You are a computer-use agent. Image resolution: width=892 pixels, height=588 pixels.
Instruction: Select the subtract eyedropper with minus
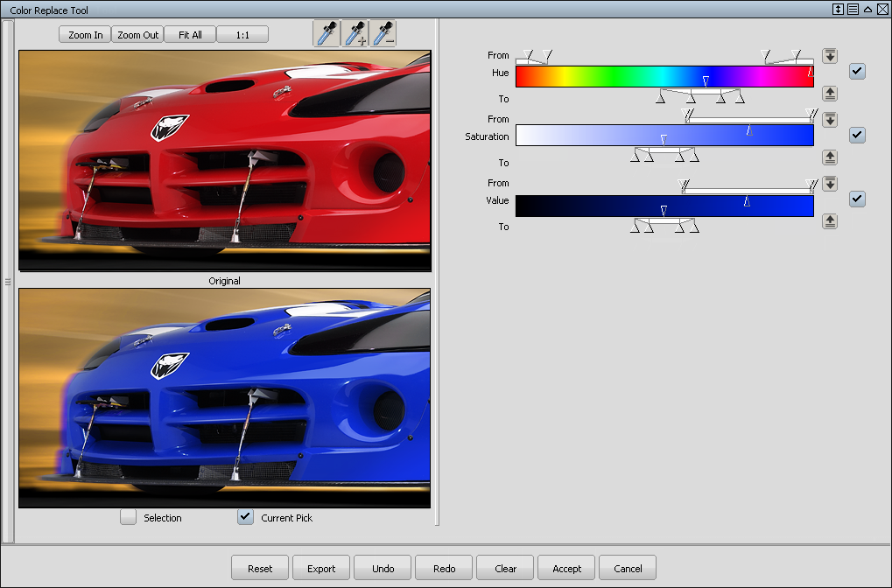point(383,34)
